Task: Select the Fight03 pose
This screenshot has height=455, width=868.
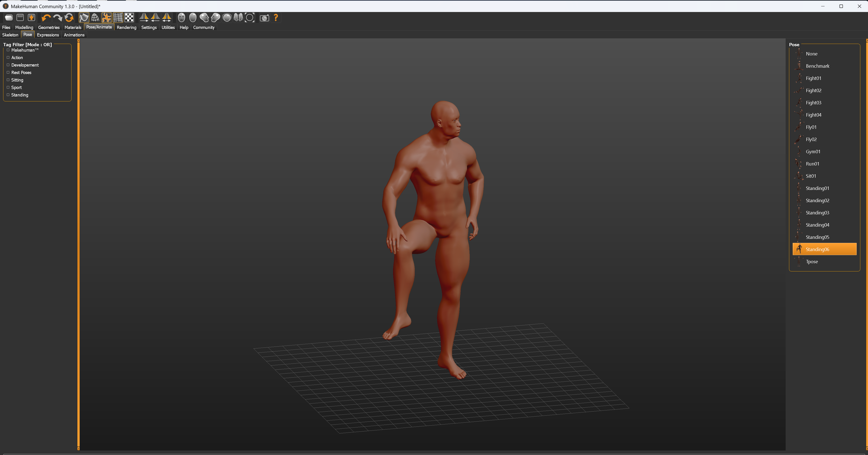Action: coord(813,103)
